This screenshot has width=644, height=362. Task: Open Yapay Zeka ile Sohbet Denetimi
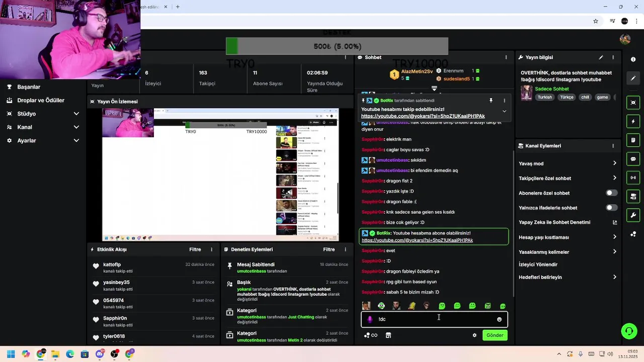568,222
